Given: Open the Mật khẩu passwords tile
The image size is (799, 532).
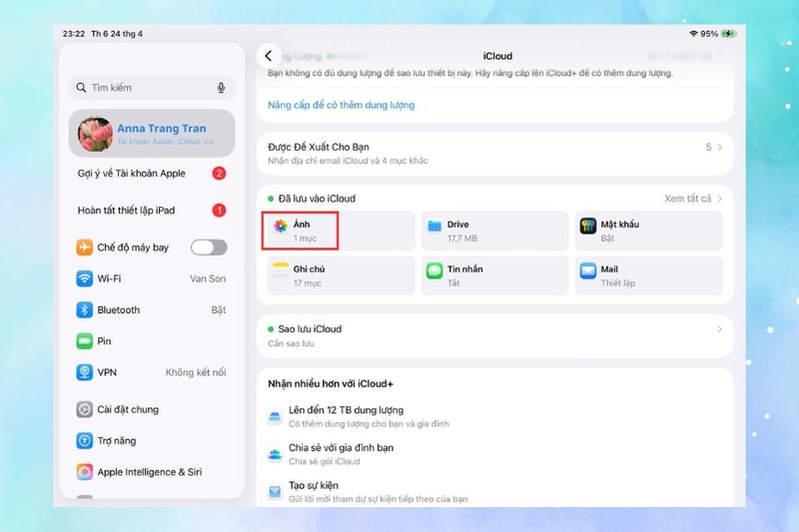Looking at the screenshot, I should (648, 231).
